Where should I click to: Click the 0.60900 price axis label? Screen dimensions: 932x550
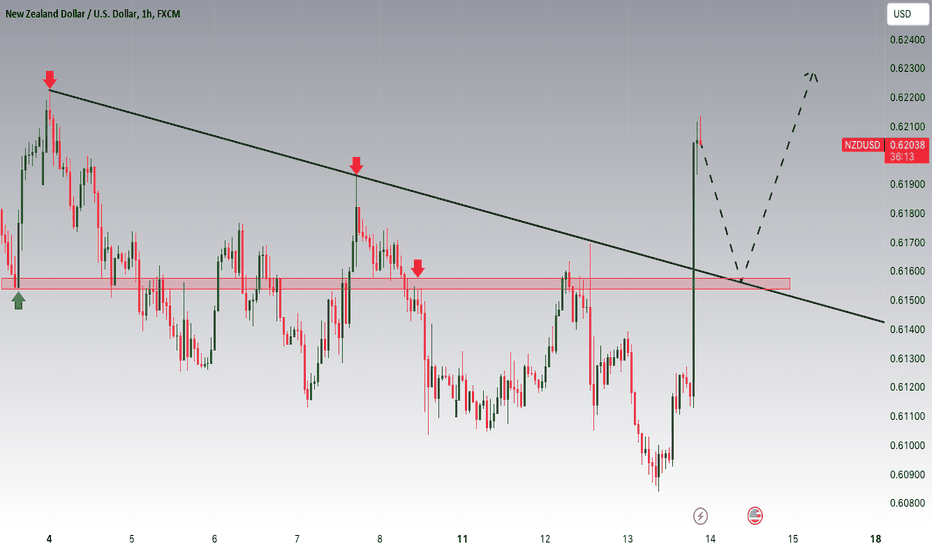pos(908,474)
